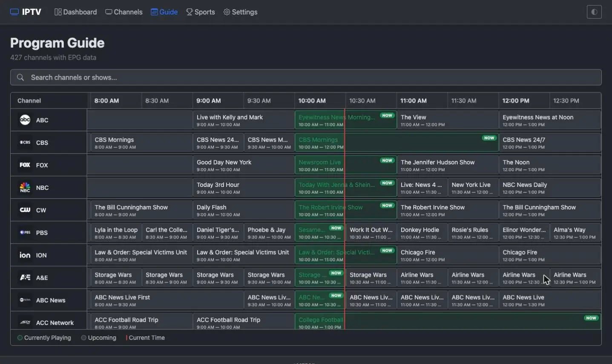Open CBS Mornings 8:00 AM program
Screen dimensions: 612x364
point(141,143)
